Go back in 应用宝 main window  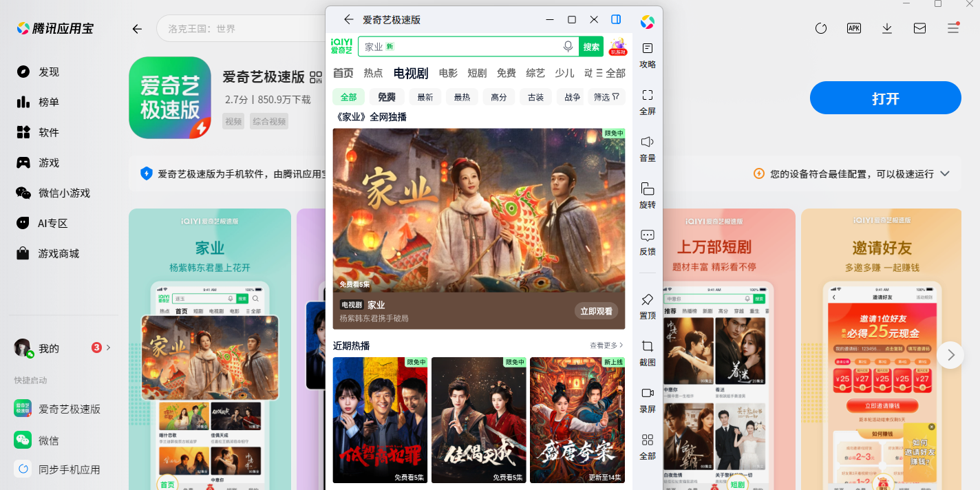pos(137,29)
